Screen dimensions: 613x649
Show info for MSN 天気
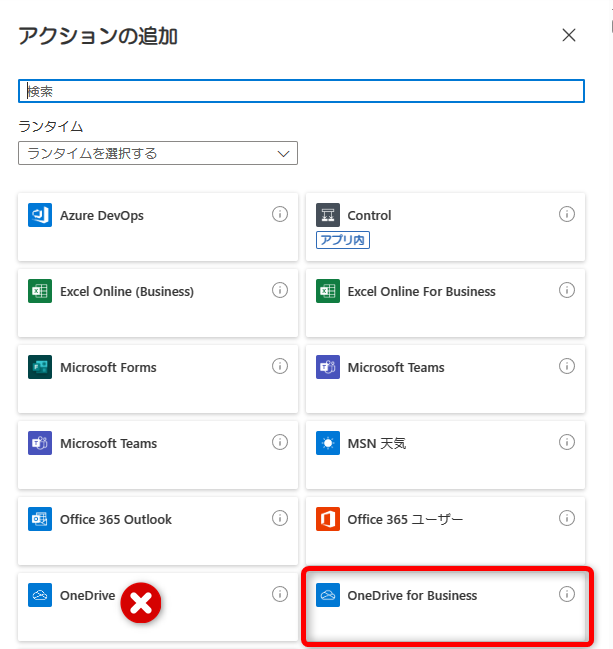tap(567, 442)
